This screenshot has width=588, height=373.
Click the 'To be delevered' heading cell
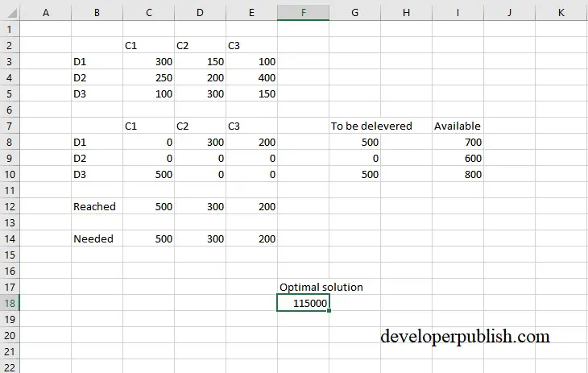click(371, 126)
